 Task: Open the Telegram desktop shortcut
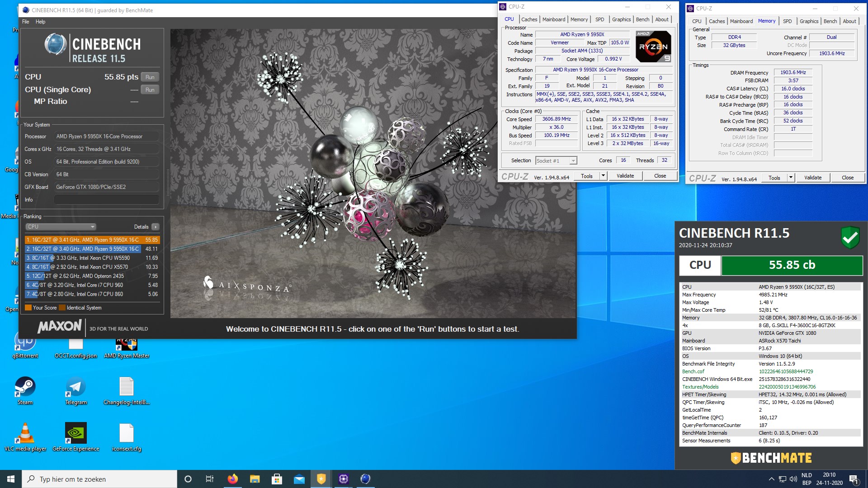[x=75, y=391]
